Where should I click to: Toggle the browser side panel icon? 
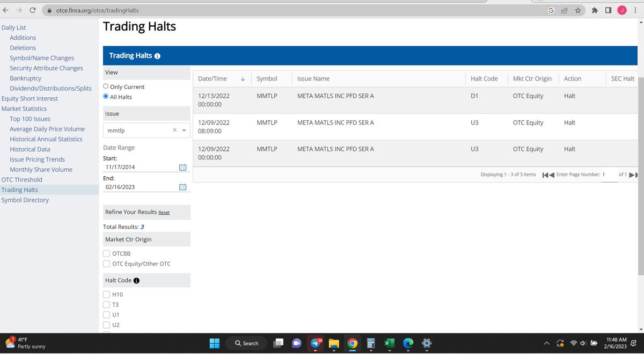(x=608, y=10)
